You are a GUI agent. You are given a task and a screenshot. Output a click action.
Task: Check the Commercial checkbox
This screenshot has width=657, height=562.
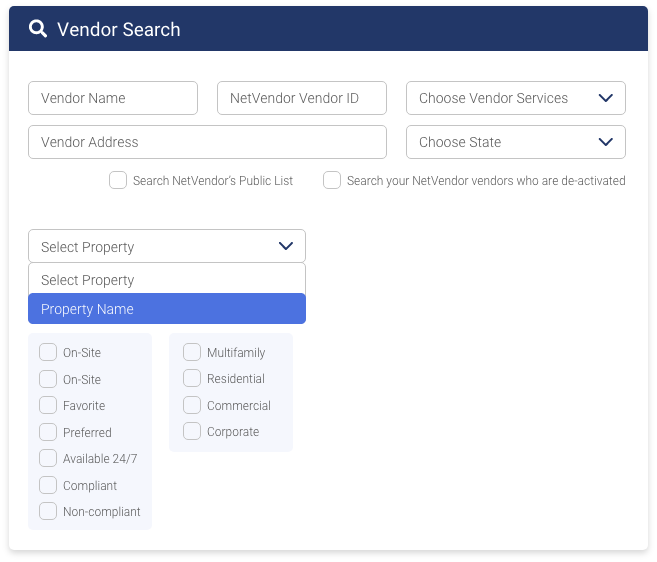tap(192, 405)
